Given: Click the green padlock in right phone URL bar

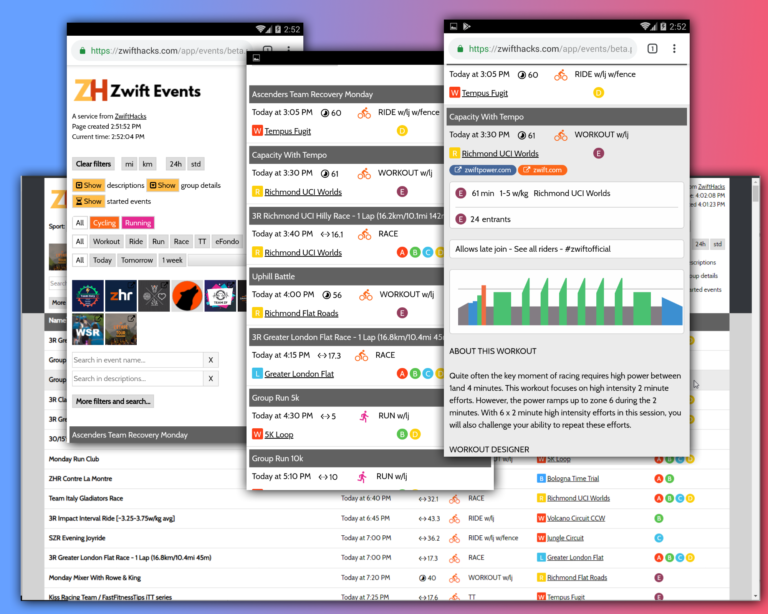Looking at the screenshot, I should click(x=460, y=48).
